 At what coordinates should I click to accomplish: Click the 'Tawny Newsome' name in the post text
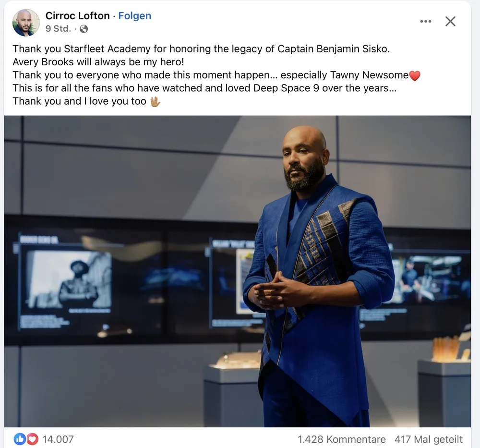point(369,75)
